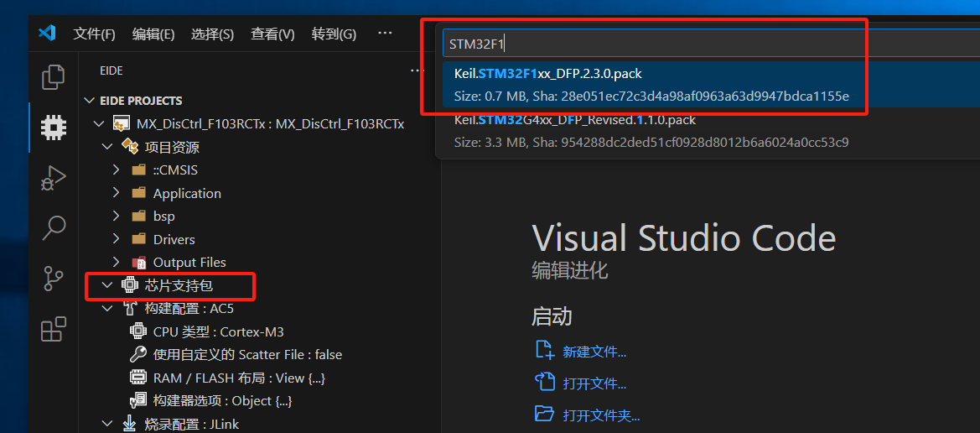Image resolution: width=980 pixels, height=433 pixels.
Task: Click the RAM / FLASH 布局 memory icon
Action: (138, 378)
